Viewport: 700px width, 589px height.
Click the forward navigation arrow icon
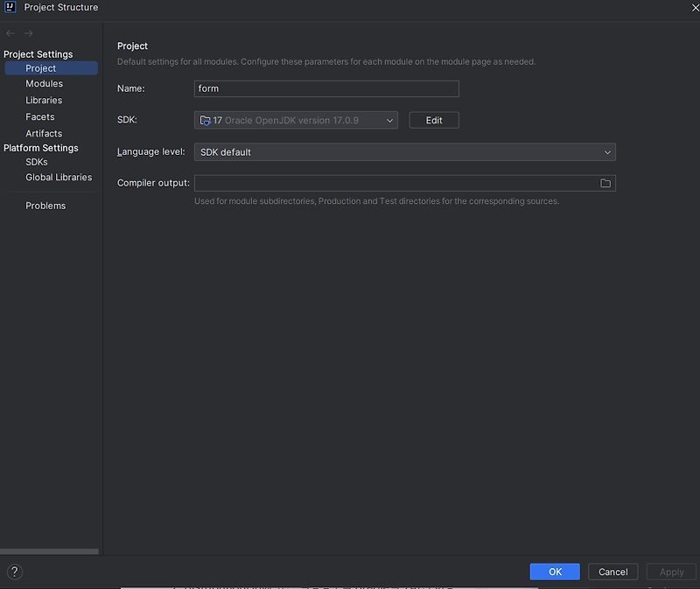pos(28,33)
